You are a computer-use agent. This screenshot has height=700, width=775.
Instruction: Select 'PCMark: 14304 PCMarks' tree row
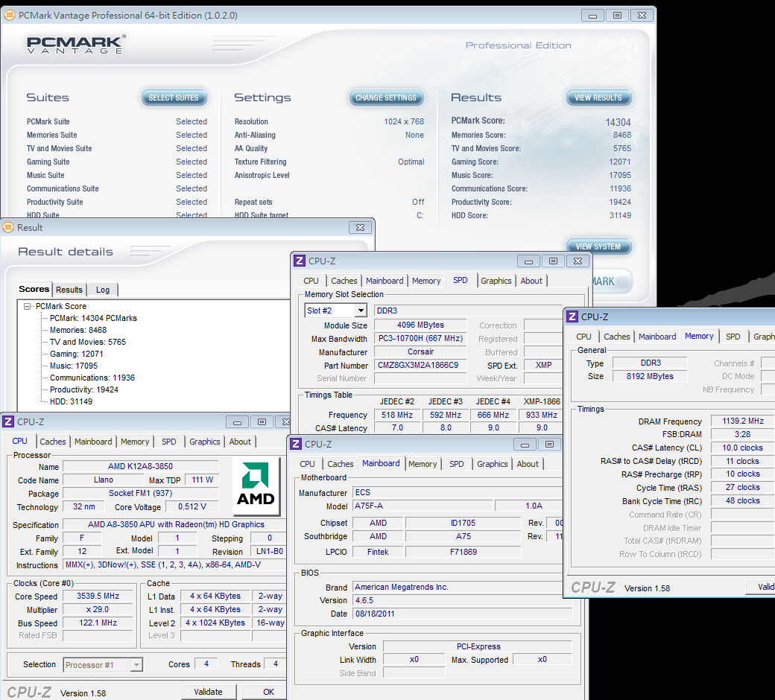point(93,318)
